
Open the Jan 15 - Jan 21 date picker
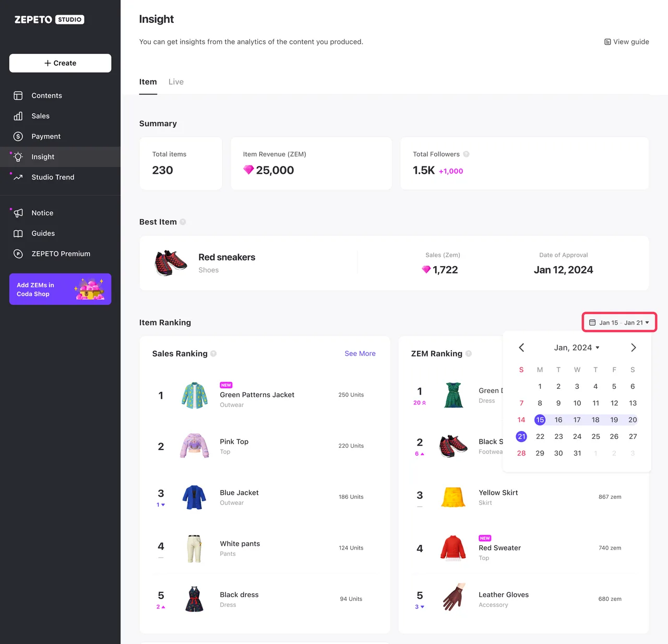point(619,322)
